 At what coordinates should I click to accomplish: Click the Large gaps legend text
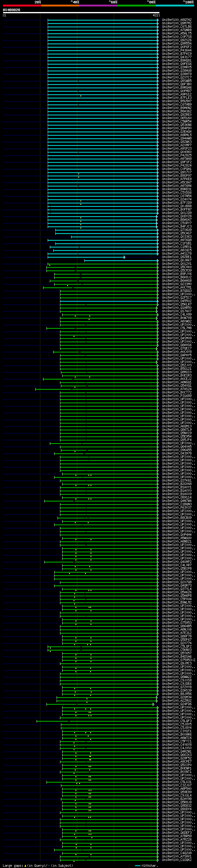[38, 866]
